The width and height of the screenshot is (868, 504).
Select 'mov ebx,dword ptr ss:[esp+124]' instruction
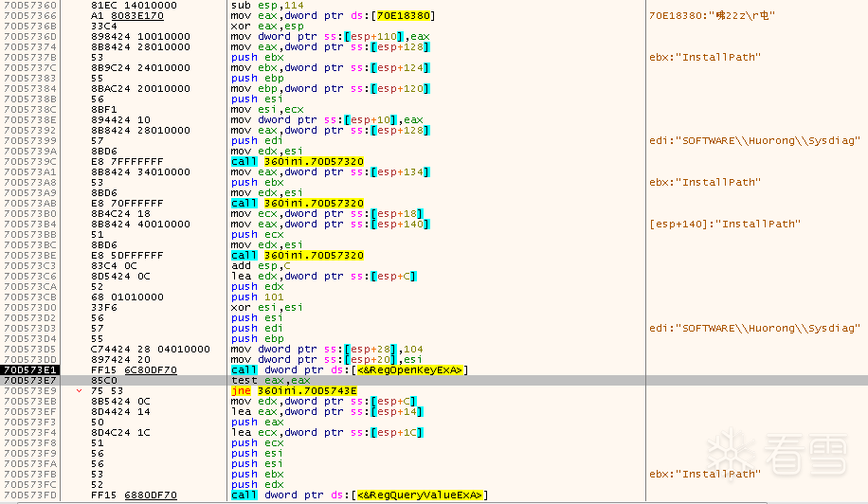point(331,68)
